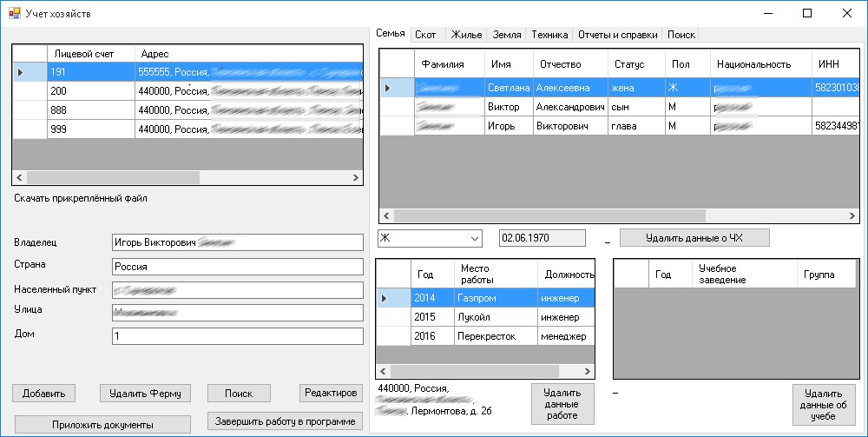The image size is (868, 437).
Task: Open the Жилье tab
Action: [467, 35]
